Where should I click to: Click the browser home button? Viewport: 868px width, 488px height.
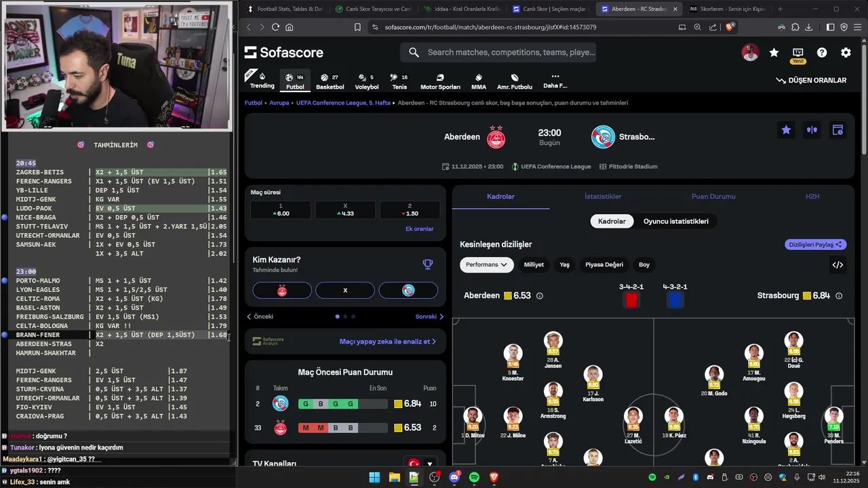click(290, 27)
